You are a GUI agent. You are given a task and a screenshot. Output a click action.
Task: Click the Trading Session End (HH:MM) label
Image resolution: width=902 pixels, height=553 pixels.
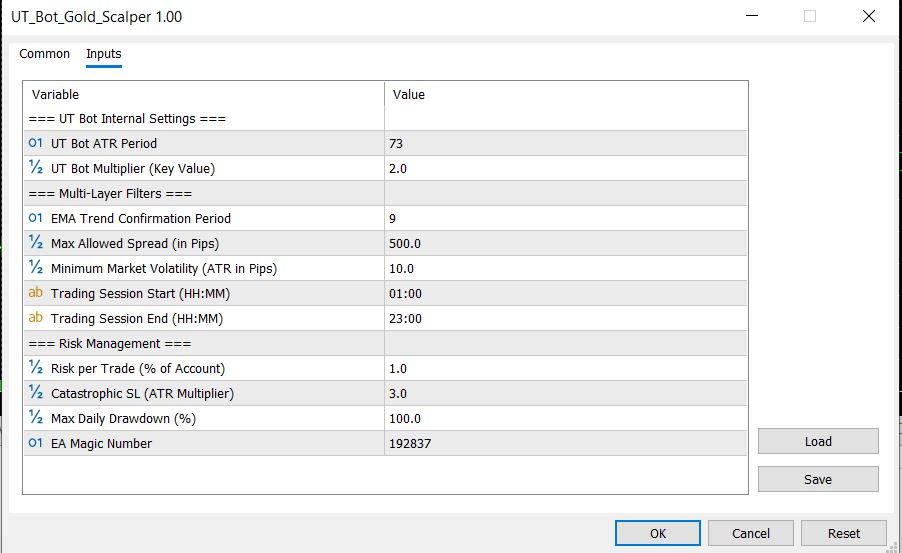coord(137,318)
